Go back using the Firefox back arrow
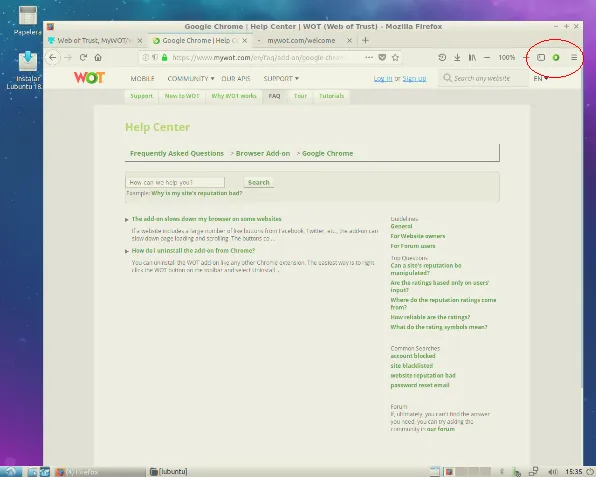Viewport: 596px width, 477px height. pos(53,57)
